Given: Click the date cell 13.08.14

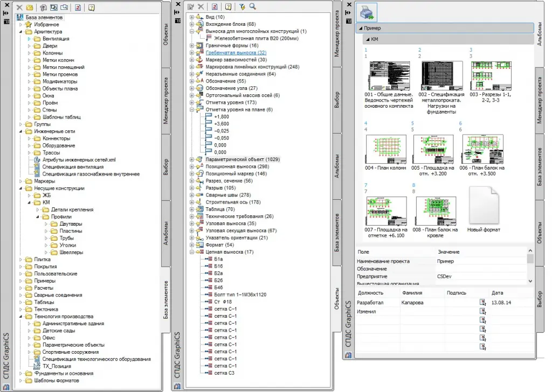Looking at the screenshot, I should 501,303.
